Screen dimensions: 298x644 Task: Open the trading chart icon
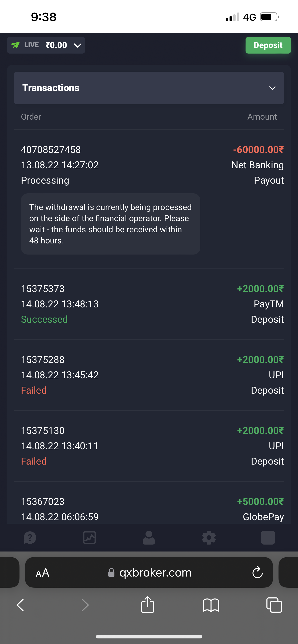[x=89, y=538]
